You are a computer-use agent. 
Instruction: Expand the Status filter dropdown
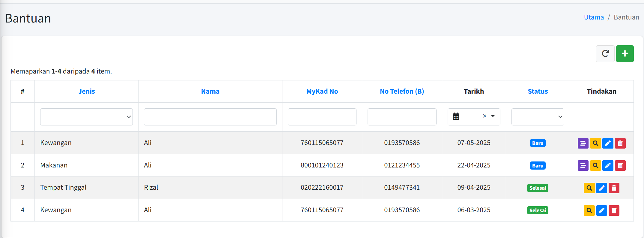tap(538, 117)
